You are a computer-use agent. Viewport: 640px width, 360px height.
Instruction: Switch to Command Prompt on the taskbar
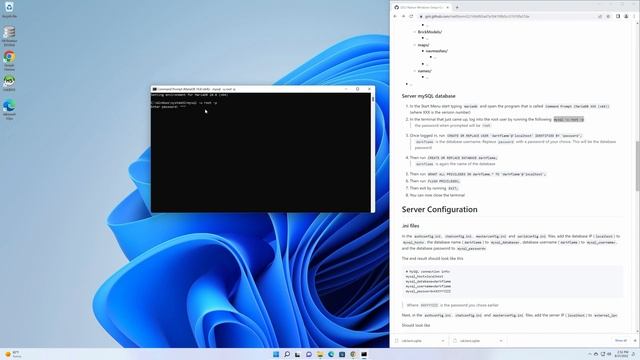364,354
